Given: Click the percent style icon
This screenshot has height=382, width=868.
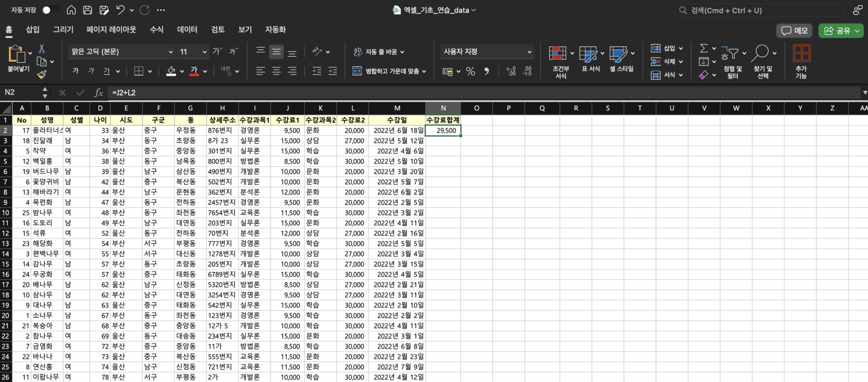Looking at the screenshot, I should coord(470,71).
